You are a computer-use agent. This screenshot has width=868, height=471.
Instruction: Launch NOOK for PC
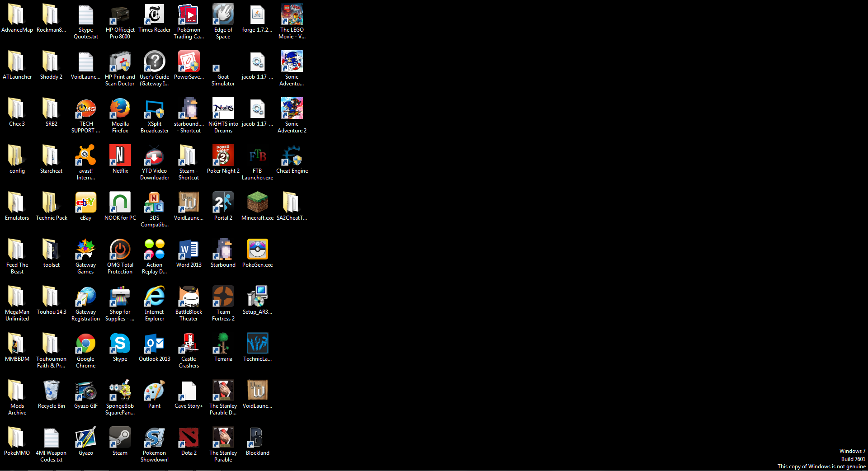pos(120,203)
